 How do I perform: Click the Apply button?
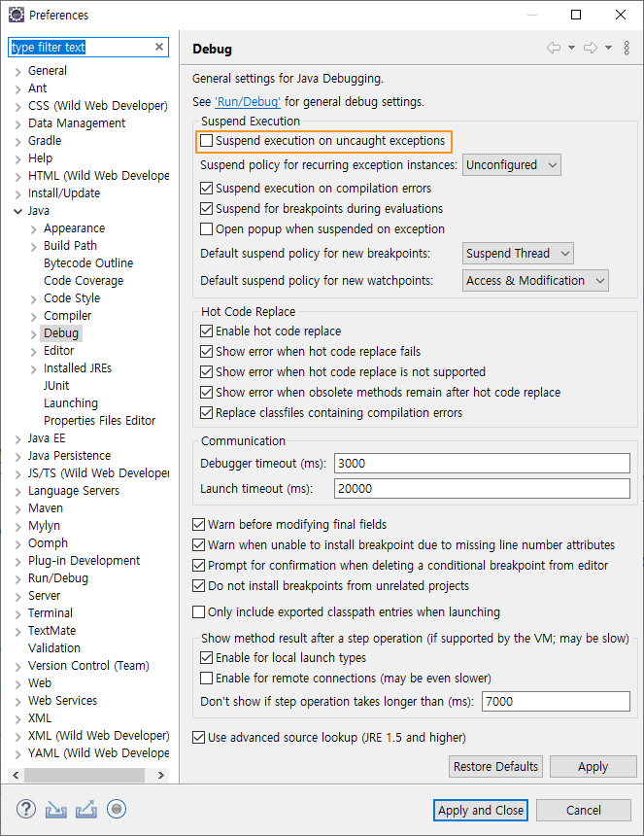[x=593, y=767]
